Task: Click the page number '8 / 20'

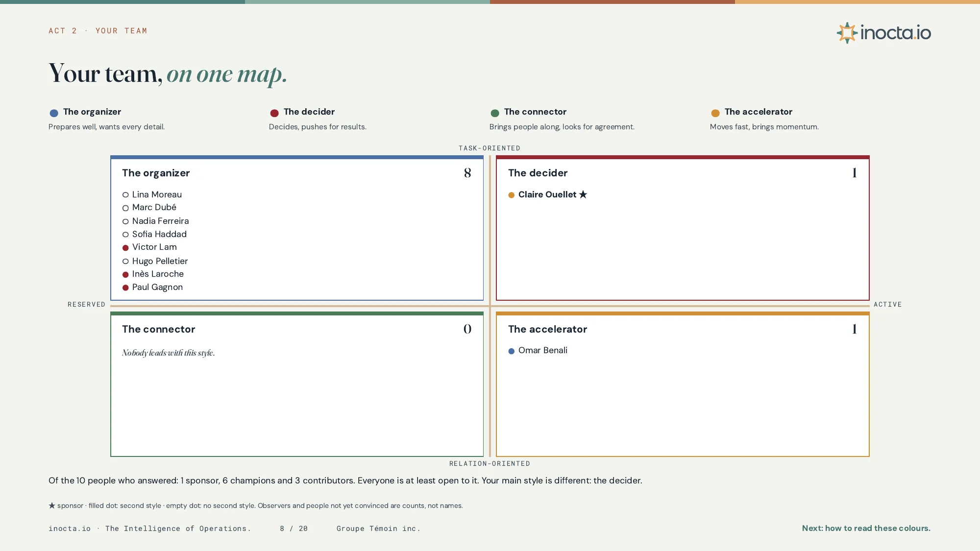Action: click(294, 528)
